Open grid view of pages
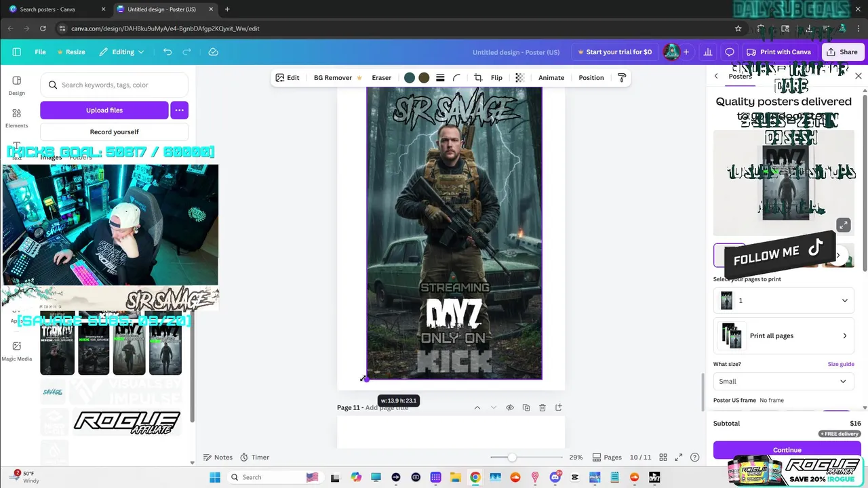This screenshot has width=868, height=488. 663,457
